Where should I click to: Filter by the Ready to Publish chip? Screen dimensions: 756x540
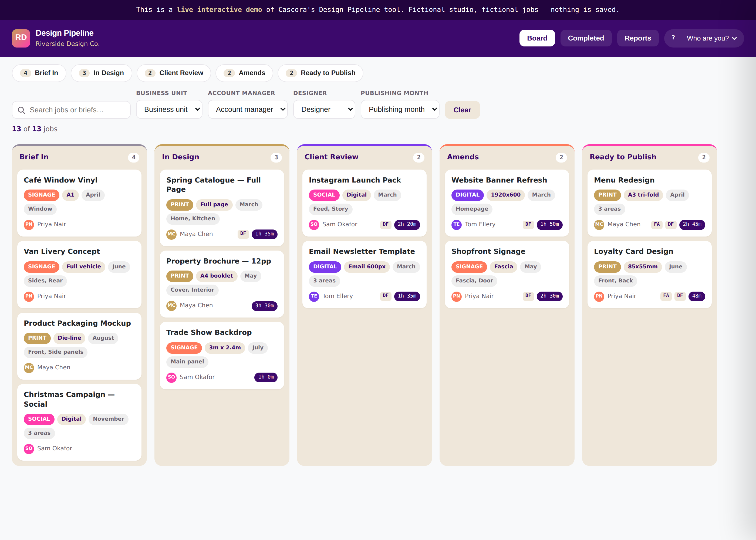click(320, 73)
